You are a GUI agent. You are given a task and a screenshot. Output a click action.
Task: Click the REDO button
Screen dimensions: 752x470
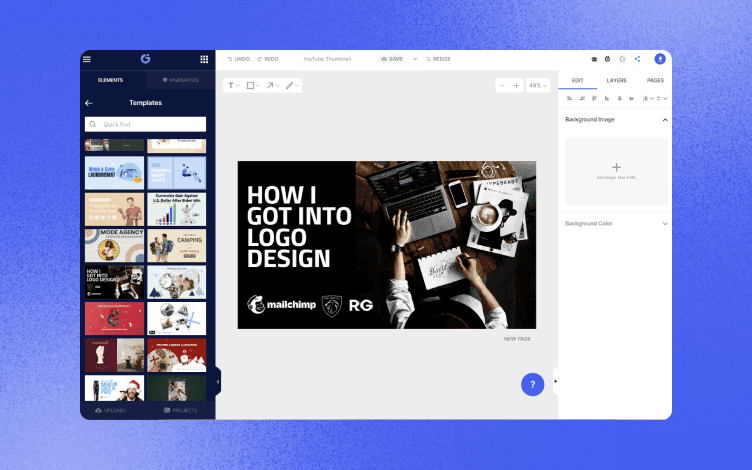click(x=268, y=59)
